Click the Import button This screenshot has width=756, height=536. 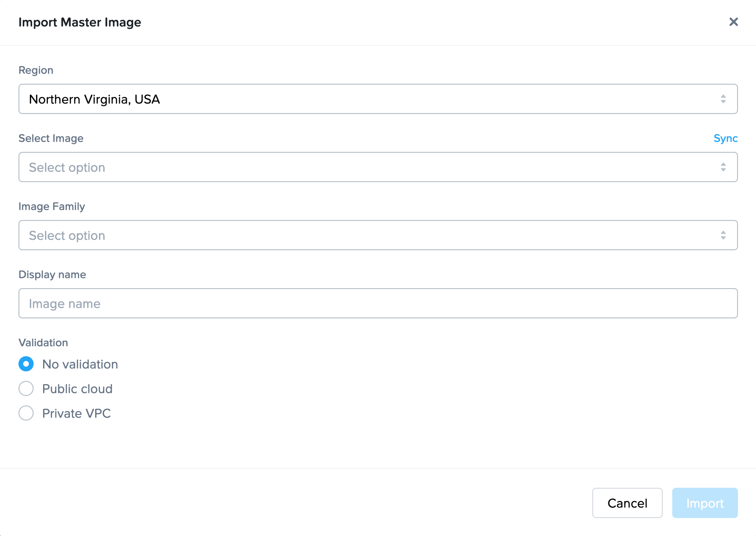click(704, 503)
